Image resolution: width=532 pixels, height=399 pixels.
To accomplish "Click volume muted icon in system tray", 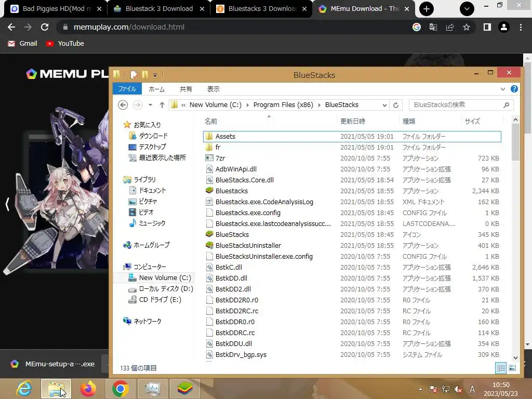I will (458, 390).
